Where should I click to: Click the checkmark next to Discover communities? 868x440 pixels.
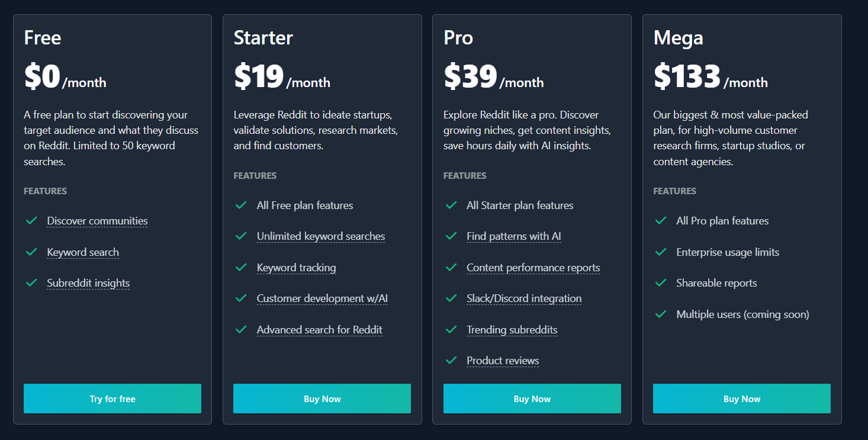click(x=31, y=221)
